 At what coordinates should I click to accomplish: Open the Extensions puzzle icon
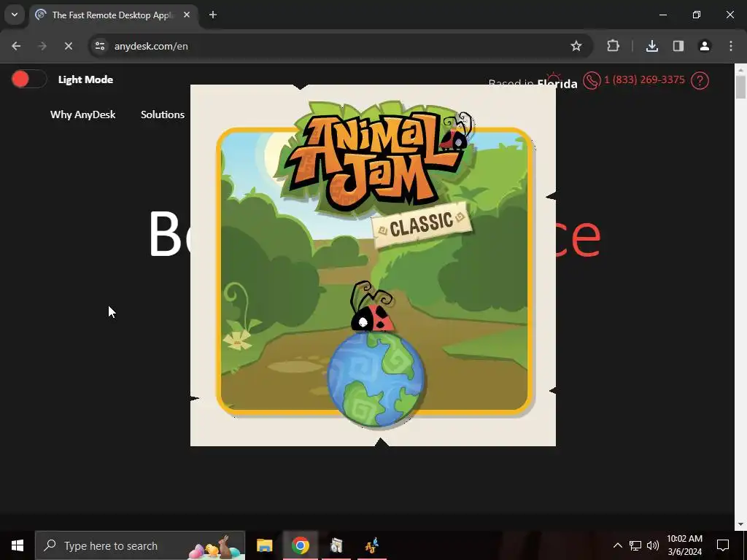click(x=613, y=46)
